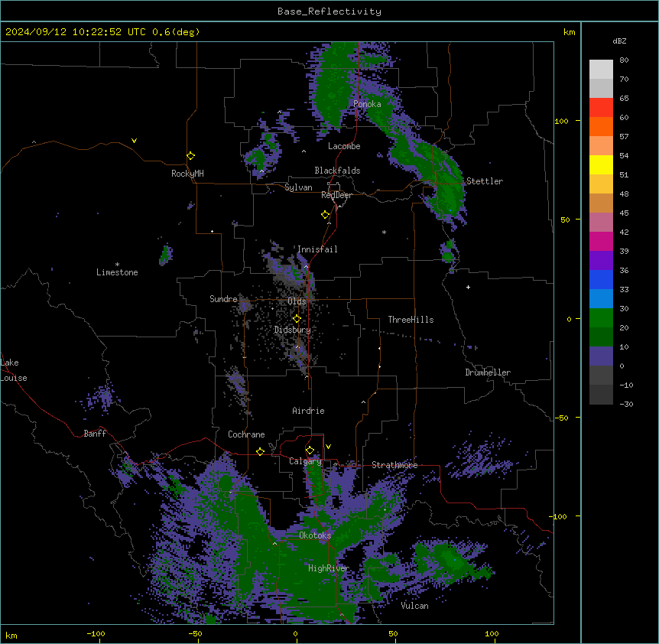Viewport: 659px width, 644px height.
Task: Click the pink 45-42 dBZ legend swatch
Action: pos(601,223)
